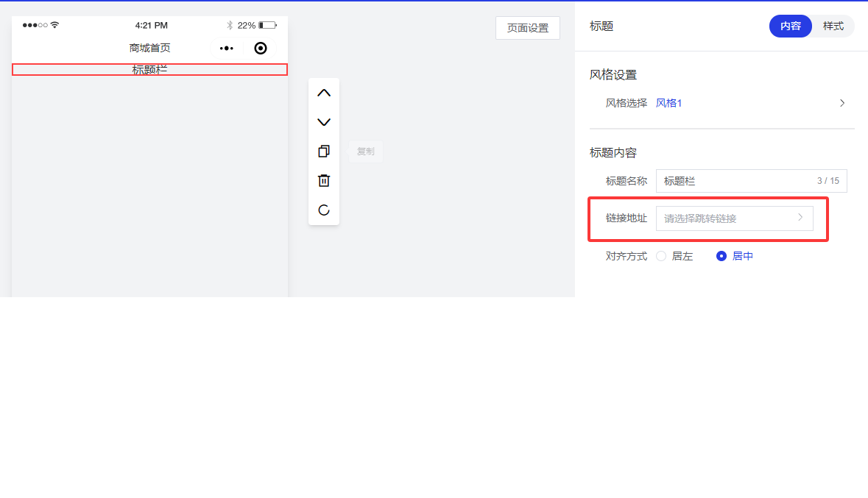Click the copy component icon
868x498 pixels.
click(x=324, y=152)
